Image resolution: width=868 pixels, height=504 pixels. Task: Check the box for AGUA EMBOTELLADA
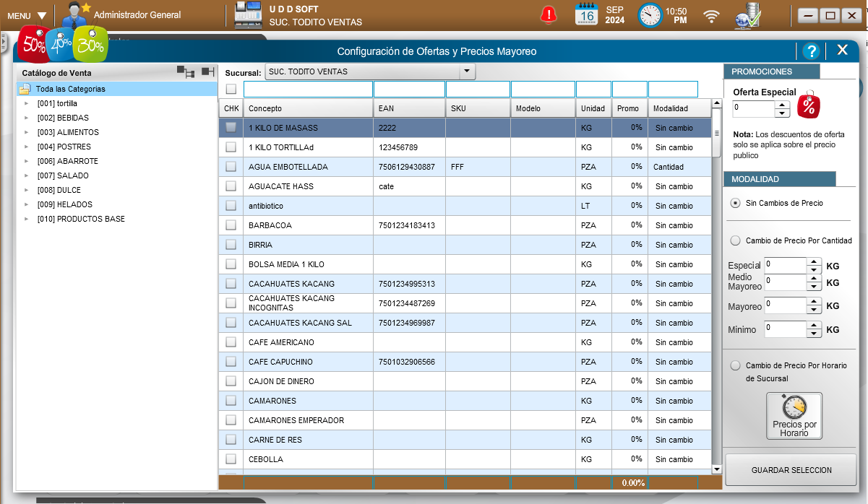pos(231,167)
